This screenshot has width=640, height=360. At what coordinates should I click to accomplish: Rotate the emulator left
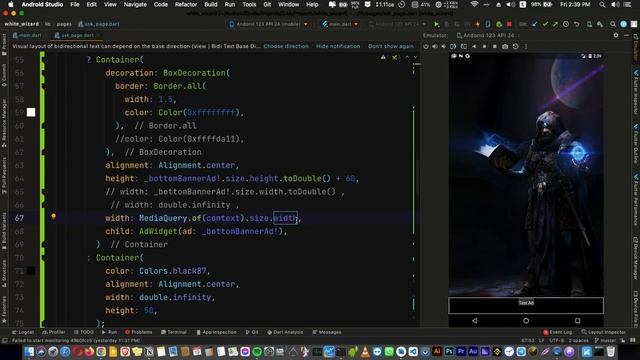[453, 47]
